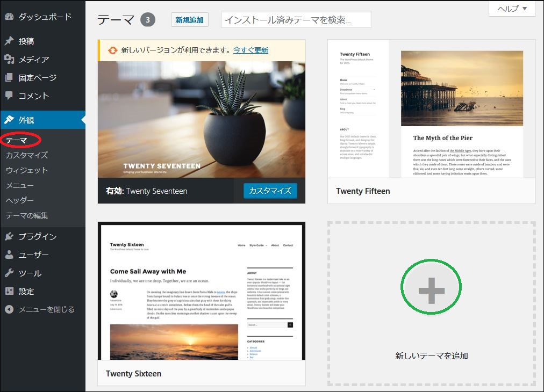The width and height of the screenshot is (544, 392).
Task: Click the Twenty Sixteen theme name
Action: 133,374
